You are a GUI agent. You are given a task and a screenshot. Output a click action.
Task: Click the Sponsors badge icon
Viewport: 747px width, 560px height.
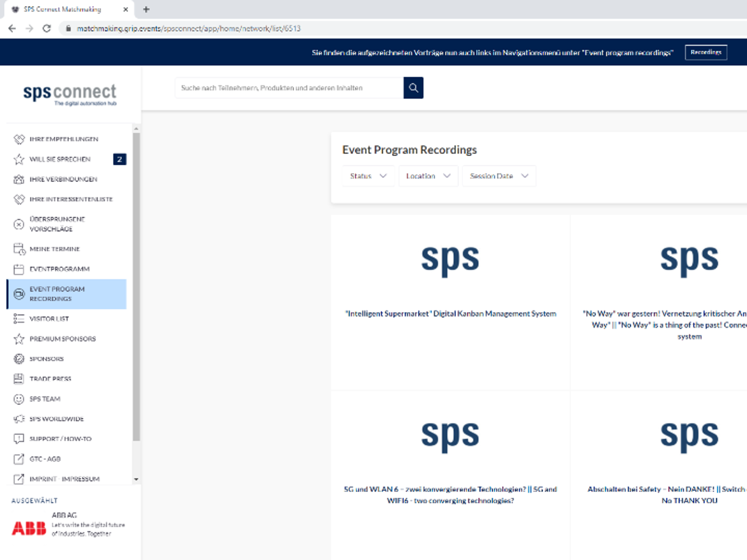(x=19, y=359)
